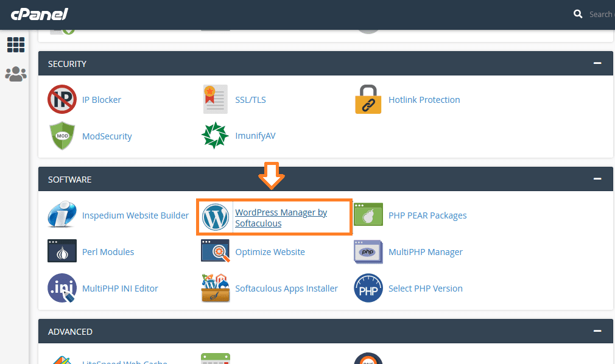Open Softaculous Apps Installer link
This screenshot has height=364, width=615.
click(286, 289)
